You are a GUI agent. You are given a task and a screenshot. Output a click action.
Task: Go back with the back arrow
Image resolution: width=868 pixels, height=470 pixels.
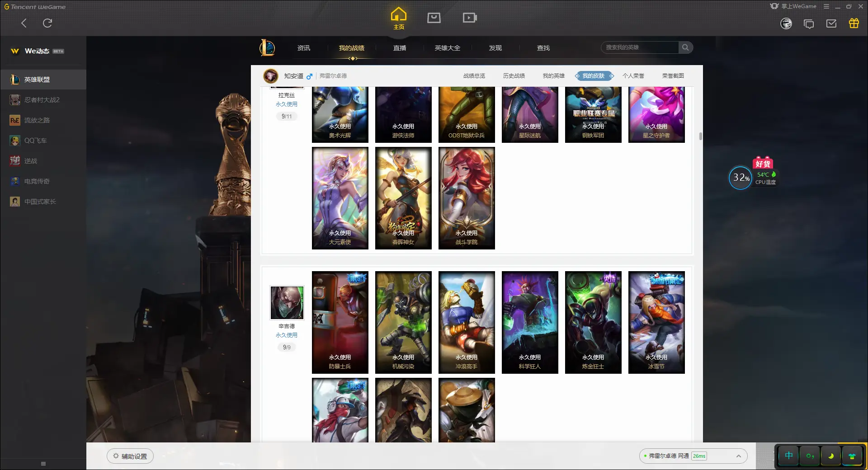(24, 23)
